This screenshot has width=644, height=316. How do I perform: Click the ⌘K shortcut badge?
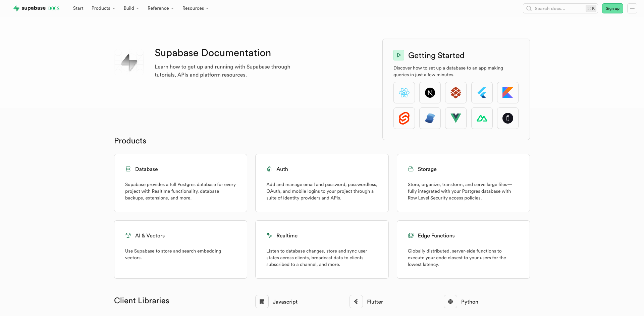[591, 8]
